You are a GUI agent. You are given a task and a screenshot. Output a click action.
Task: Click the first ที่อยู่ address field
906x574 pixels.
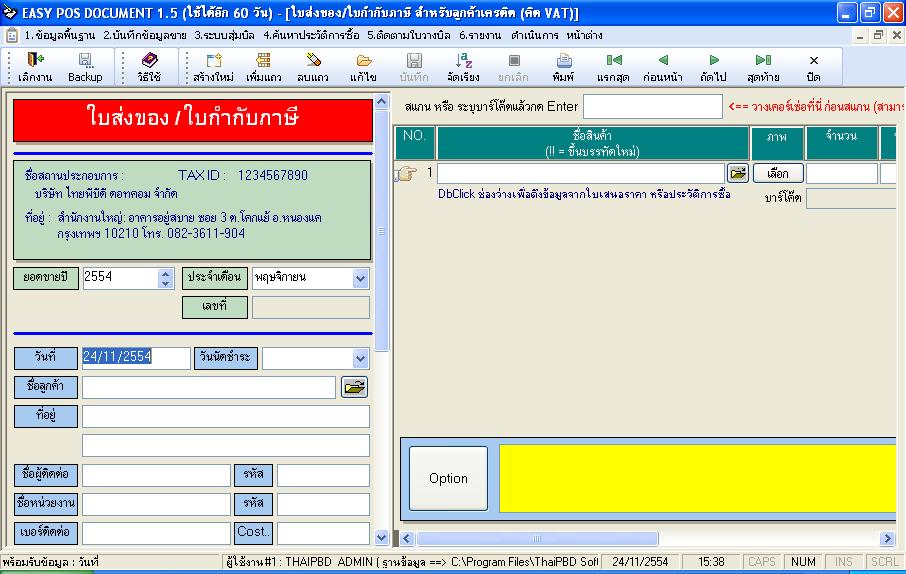pos(226,416)
